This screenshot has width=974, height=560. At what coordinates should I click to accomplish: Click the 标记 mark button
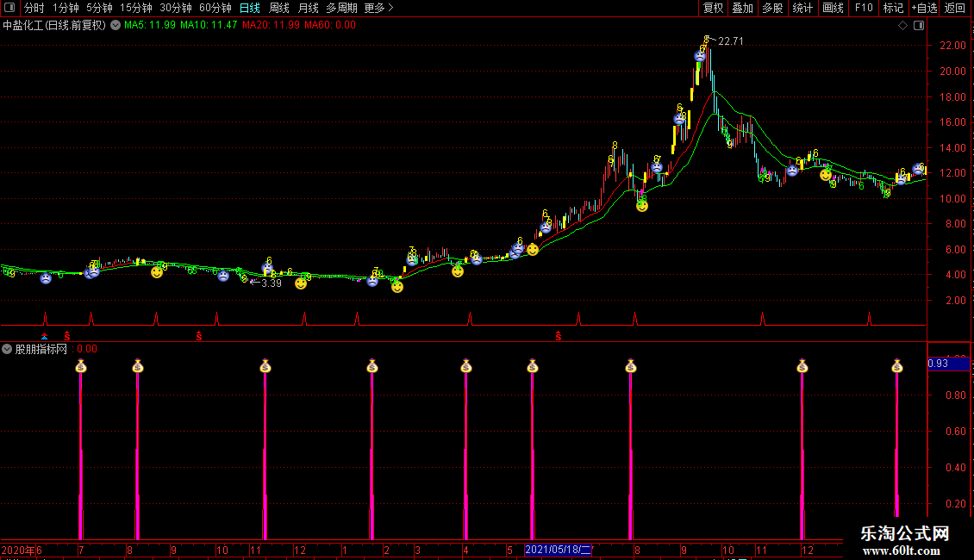pos(893,8)
